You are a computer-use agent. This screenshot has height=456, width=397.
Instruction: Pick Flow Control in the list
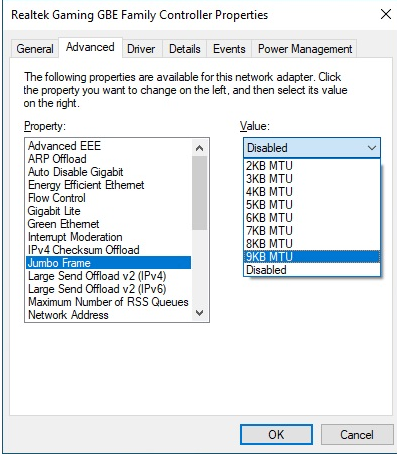point(108,198)
